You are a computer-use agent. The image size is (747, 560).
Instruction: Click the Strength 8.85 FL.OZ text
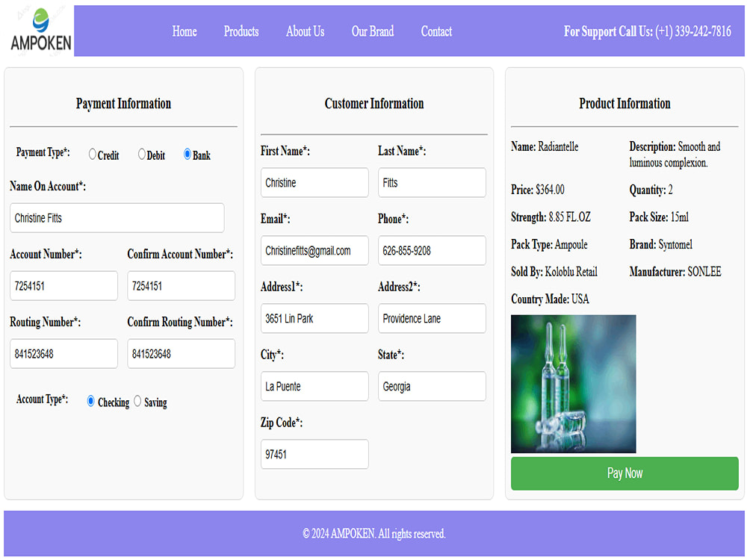tap(551, 217)
